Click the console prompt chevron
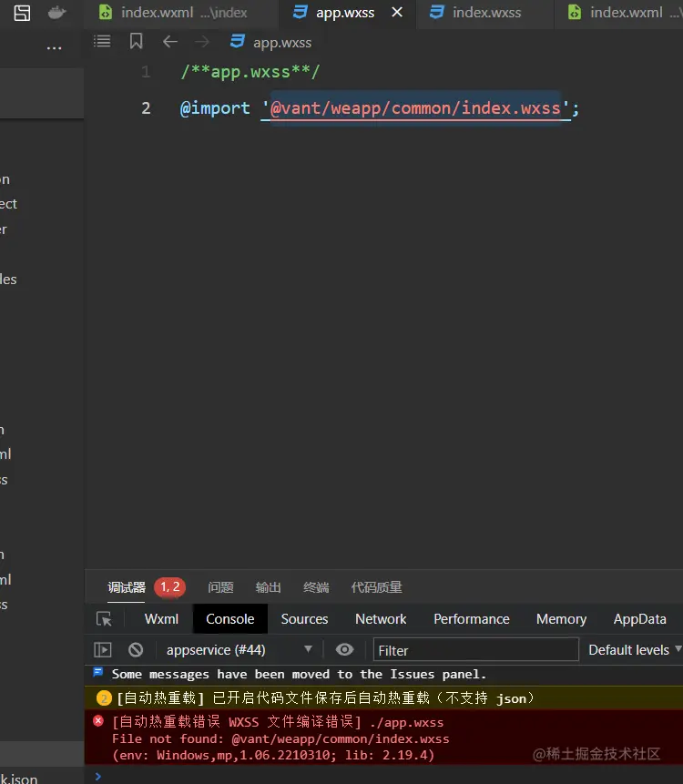The image size is (683, 784). [x=98, y=776]
